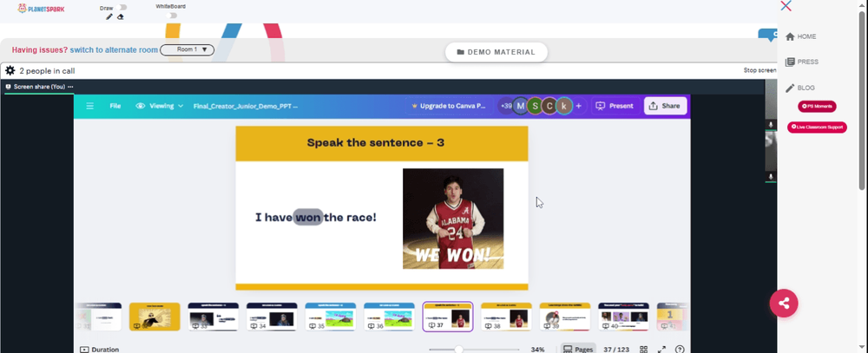Select slide thumbnail 40
Screen dimensions: 868x353
(623, 317)
